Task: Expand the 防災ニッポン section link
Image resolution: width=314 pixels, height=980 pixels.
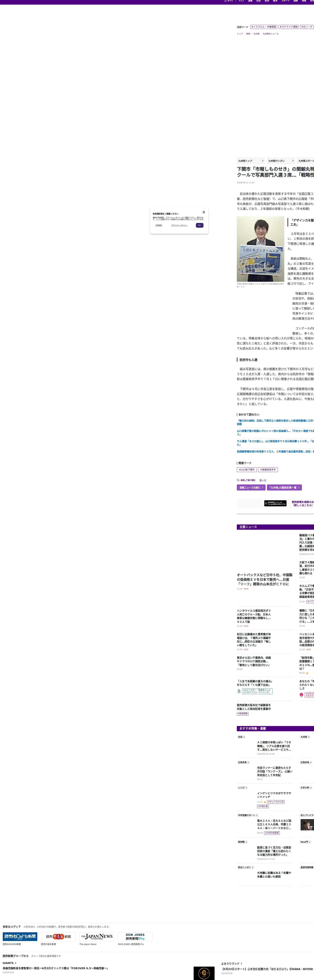Action: (x=246, y=867)
